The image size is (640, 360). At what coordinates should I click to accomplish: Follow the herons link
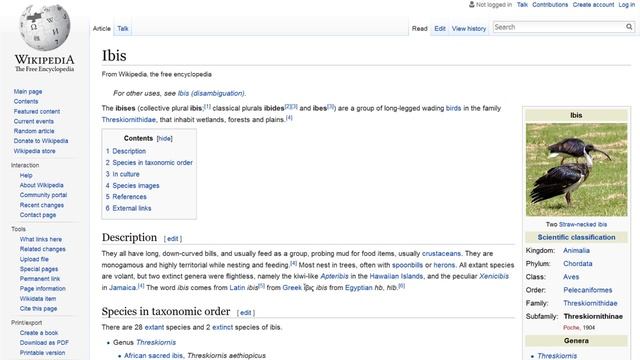444,265
